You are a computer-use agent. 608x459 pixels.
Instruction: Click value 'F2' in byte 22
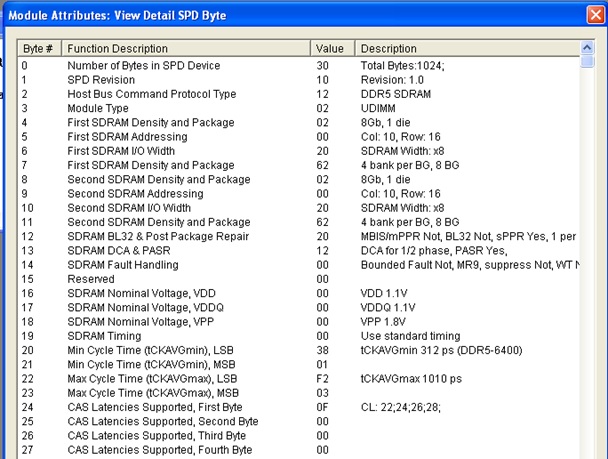coord(322,379)
